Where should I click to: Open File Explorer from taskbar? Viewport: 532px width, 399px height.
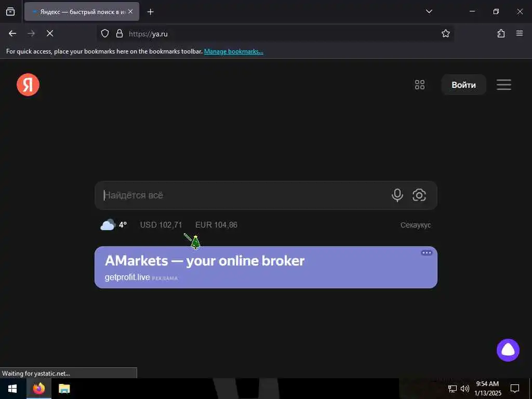[64, 389]
